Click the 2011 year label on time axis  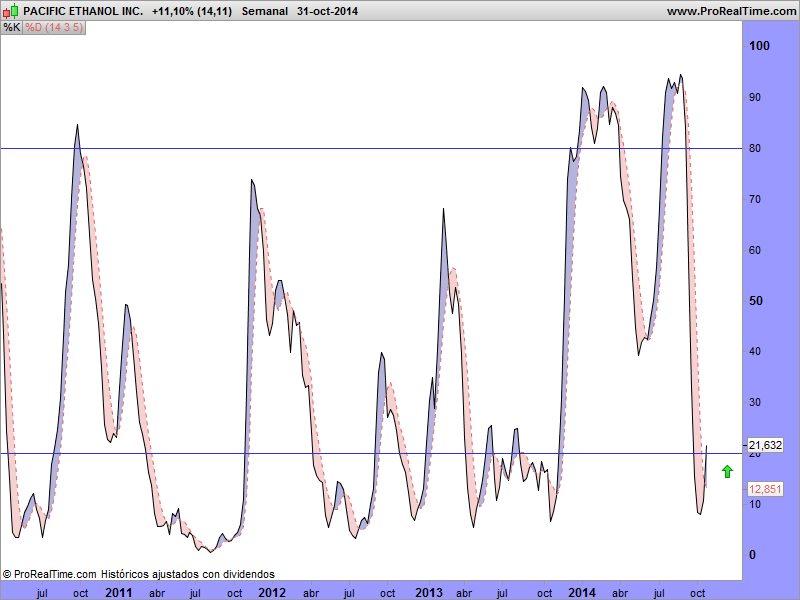coord(118,593)
